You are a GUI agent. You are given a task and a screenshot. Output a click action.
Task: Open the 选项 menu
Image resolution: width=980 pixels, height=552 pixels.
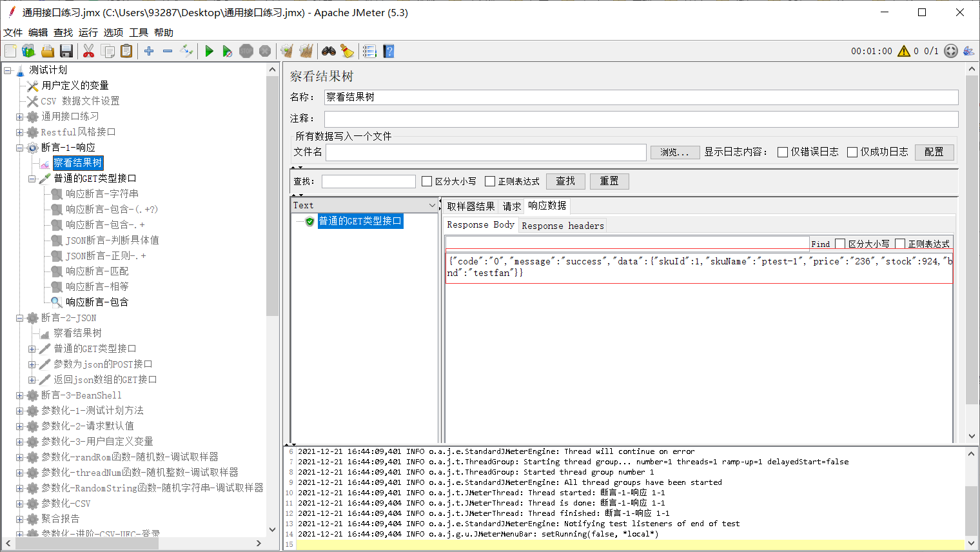[x=113, y=32]
